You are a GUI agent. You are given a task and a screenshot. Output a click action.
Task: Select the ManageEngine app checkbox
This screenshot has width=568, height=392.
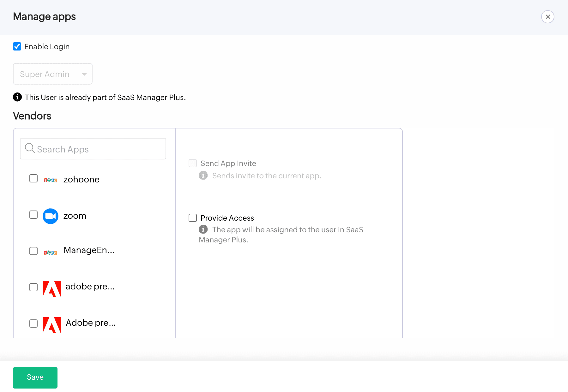[33, 251]
